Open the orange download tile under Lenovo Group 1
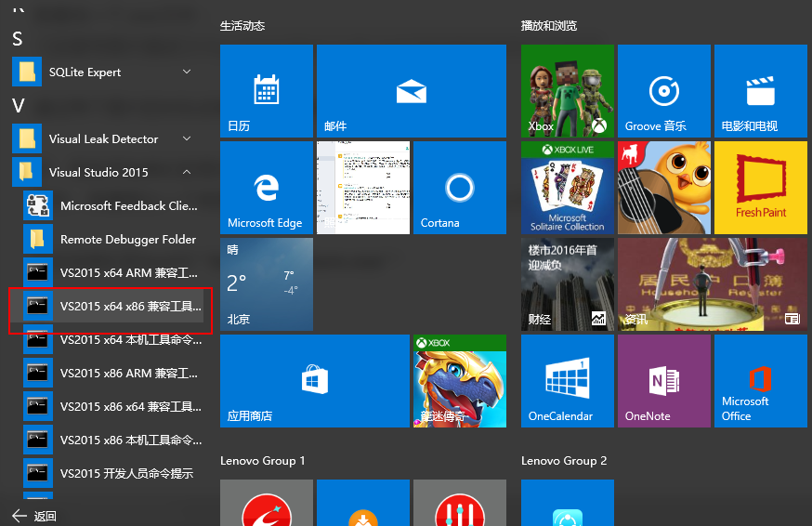 point(363,503)
